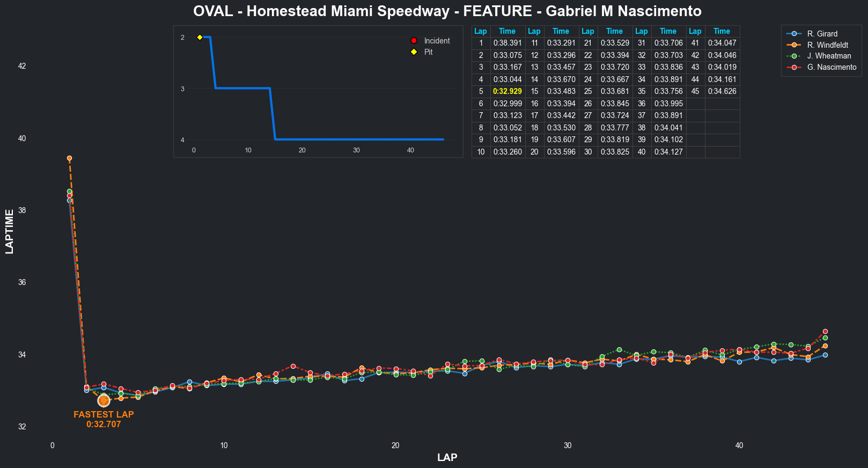The width and height of the screenshot is (868, 468).
Task: Click the first Lap column header in the table
Action: (480, 31)
